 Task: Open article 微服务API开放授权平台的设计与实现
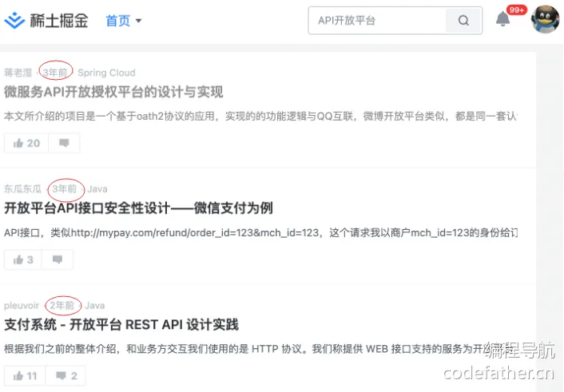point(113,92)
